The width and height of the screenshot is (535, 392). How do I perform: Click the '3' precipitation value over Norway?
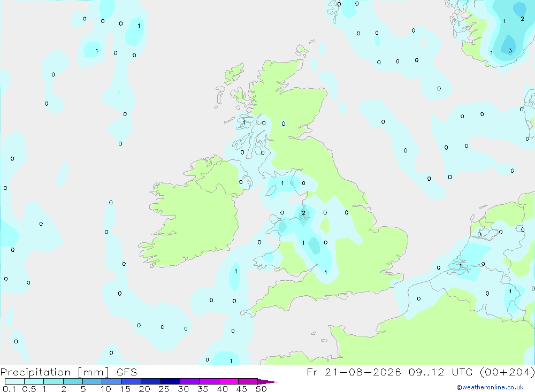pyautogui.click(x=510, y=50)
